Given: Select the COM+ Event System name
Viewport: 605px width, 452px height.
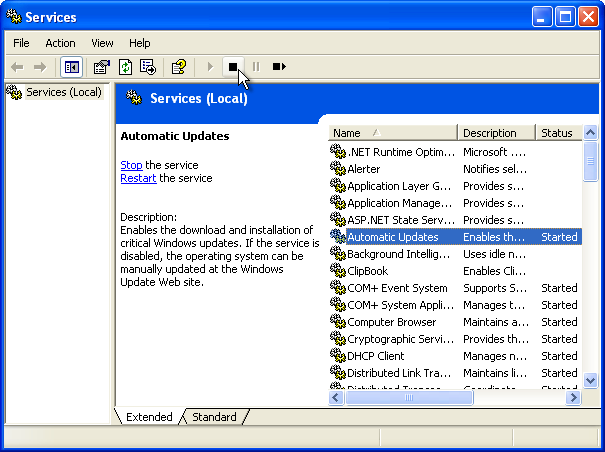Looking at the screenshot, I should tap(397, 288).
